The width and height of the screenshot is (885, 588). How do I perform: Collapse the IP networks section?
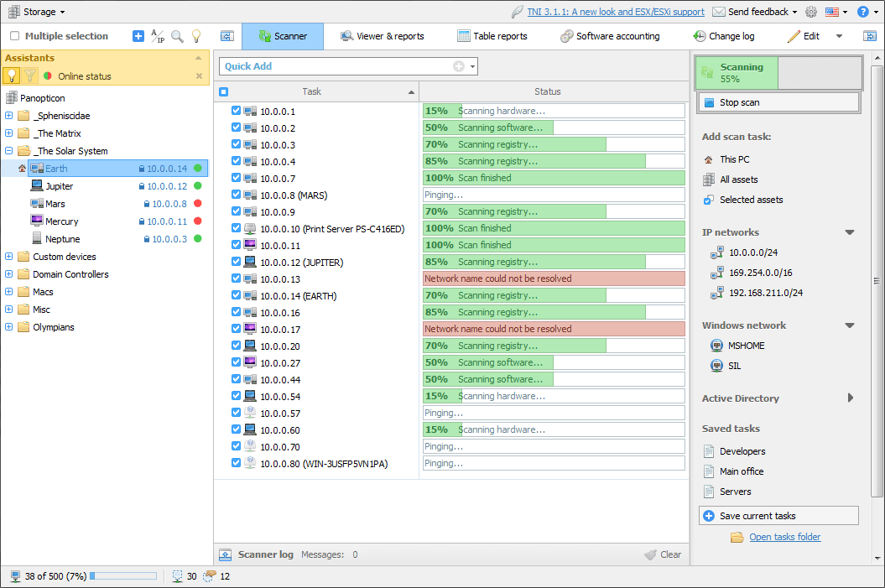[x=850, y=232]
